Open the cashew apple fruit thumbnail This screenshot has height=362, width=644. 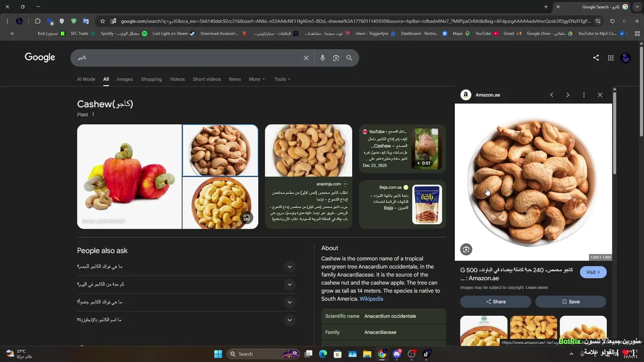point(129,176)
